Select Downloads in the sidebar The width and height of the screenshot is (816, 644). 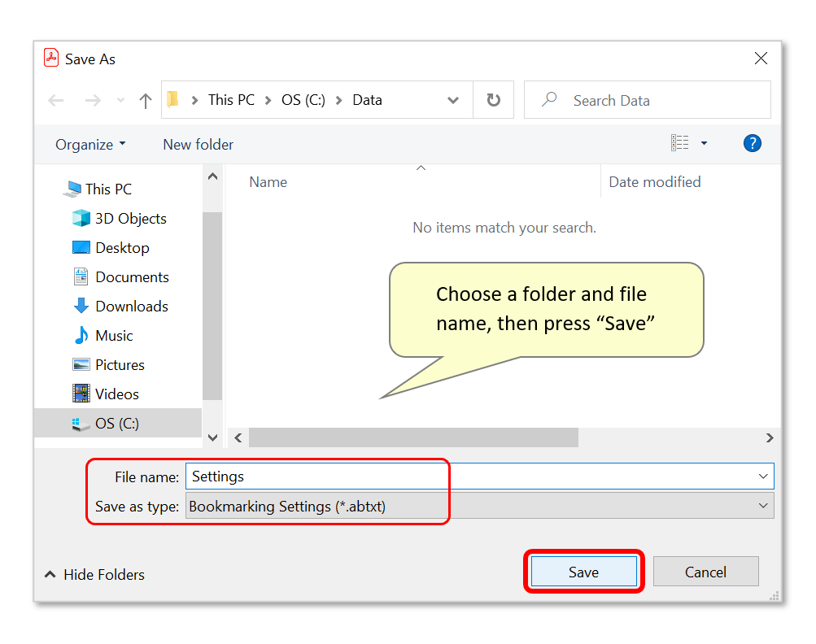tap(128, 306)
